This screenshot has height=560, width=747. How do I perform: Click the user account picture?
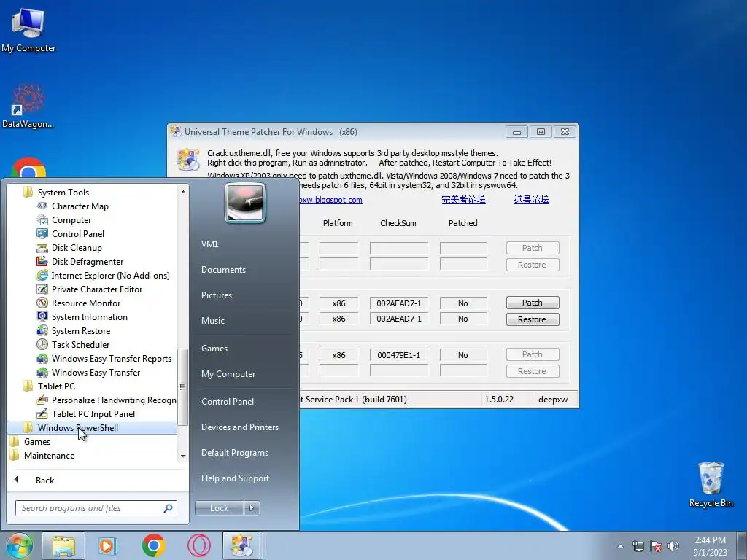(x=245, y=203)
